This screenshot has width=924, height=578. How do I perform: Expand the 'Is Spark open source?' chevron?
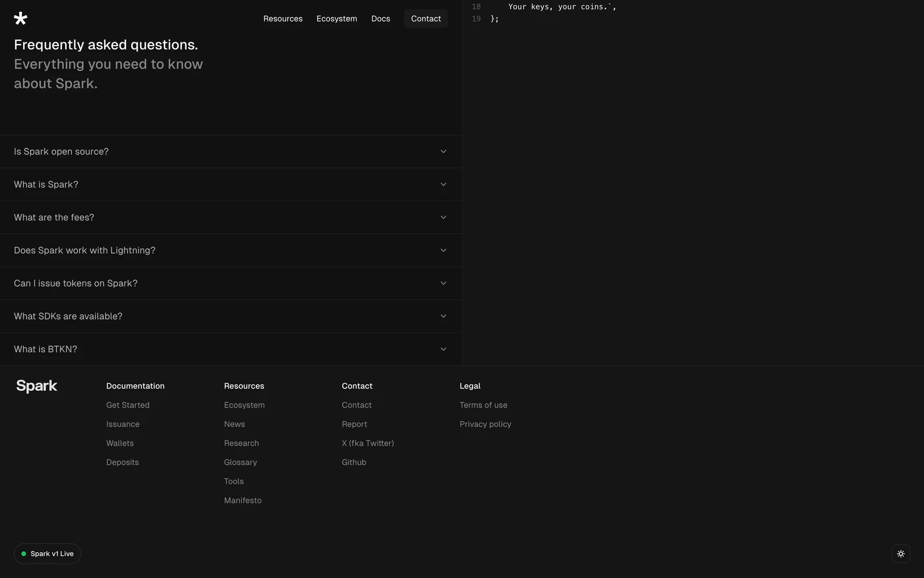(x=444, y=151)
